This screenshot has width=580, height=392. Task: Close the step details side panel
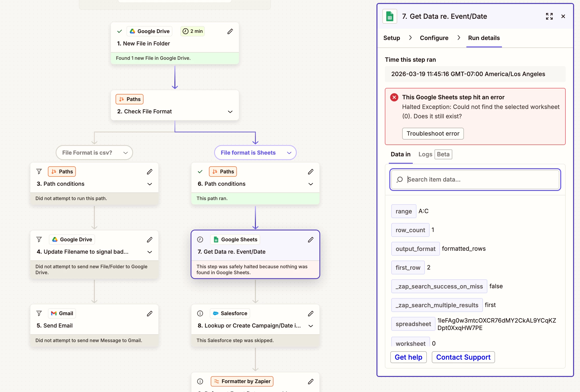coord(563,16)
